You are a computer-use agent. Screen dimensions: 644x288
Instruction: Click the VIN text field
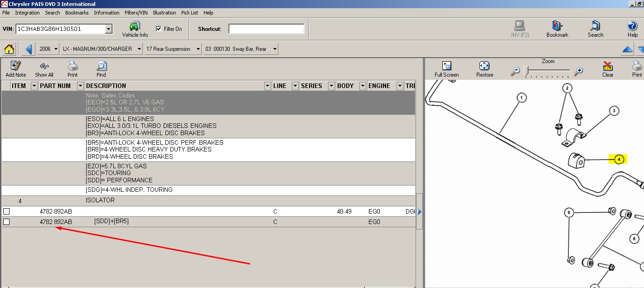60,29
